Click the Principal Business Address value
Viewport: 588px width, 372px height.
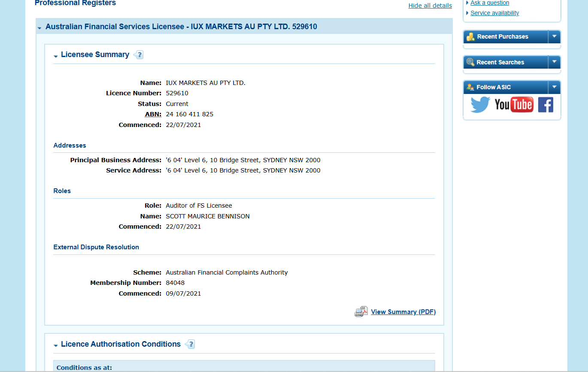(x=243, y=160)
